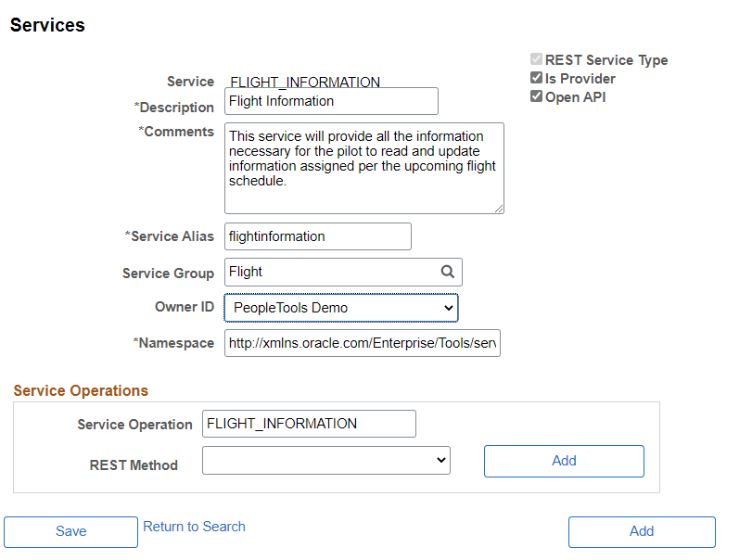Edit the Description field
This screenshot has height=560, width=752.
[x=331, y=100]
